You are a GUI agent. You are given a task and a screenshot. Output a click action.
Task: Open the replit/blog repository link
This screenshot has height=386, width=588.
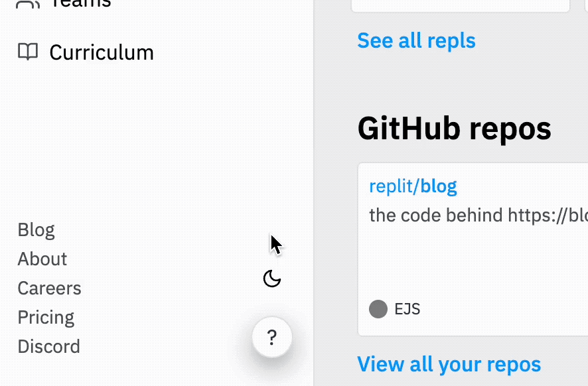point(413,186)
